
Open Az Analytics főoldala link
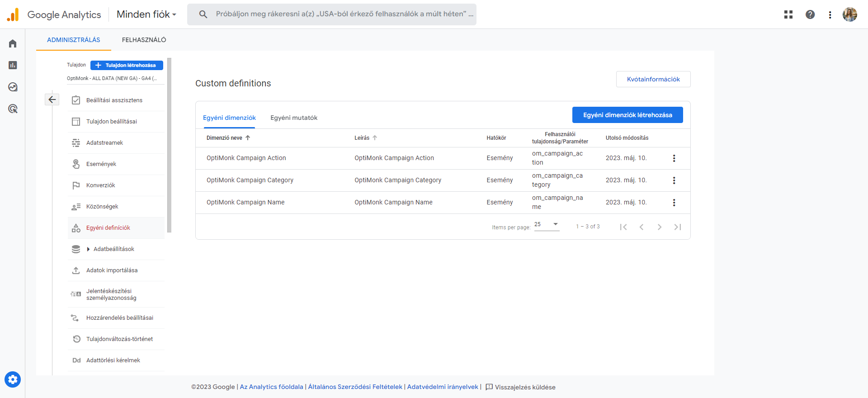(271, 387)
